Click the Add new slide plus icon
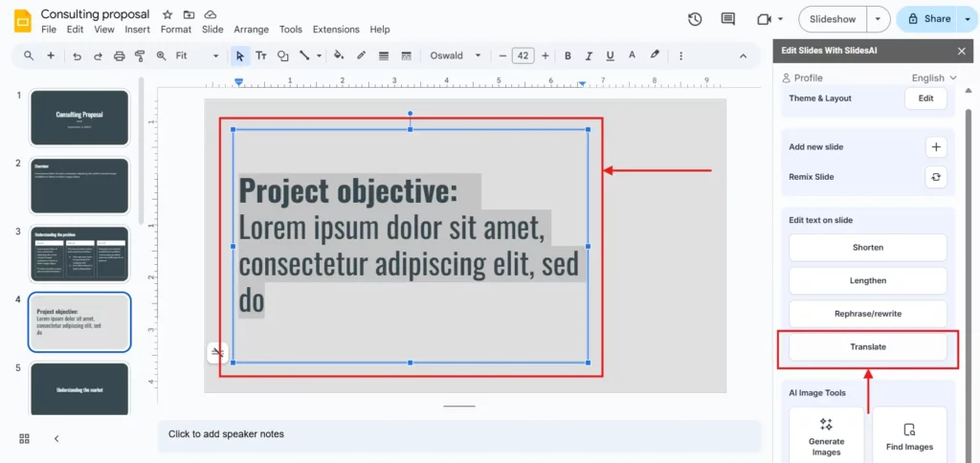This screenshot has width=980, height=463. coord(936,147)
